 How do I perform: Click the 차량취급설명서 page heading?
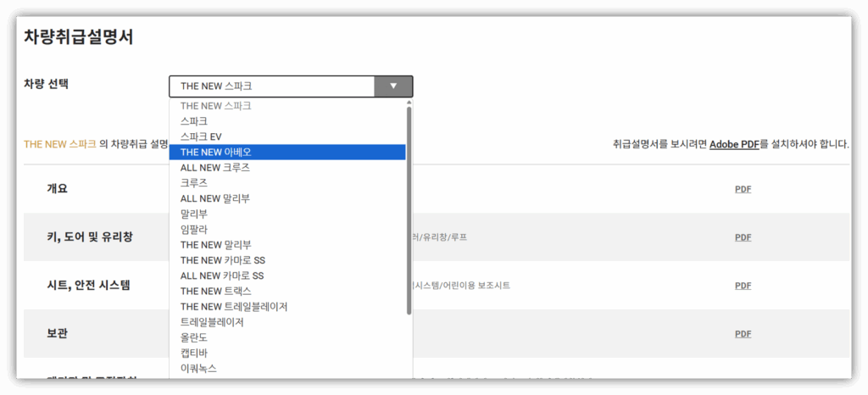78,37
